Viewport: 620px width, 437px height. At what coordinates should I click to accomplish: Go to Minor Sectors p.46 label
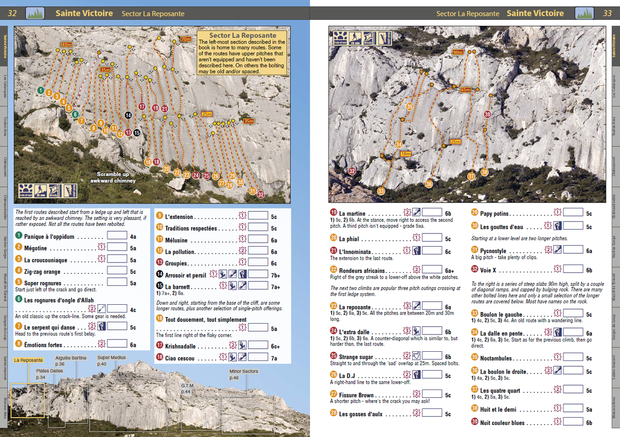pyautogui.click(x=244, y=374)
